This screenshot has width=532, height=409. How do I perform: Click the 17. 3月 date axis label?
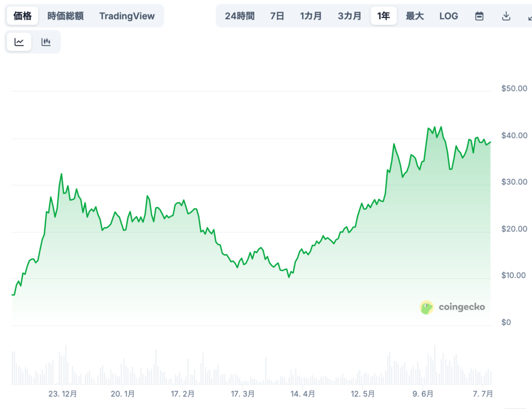(x=243, y=394)
